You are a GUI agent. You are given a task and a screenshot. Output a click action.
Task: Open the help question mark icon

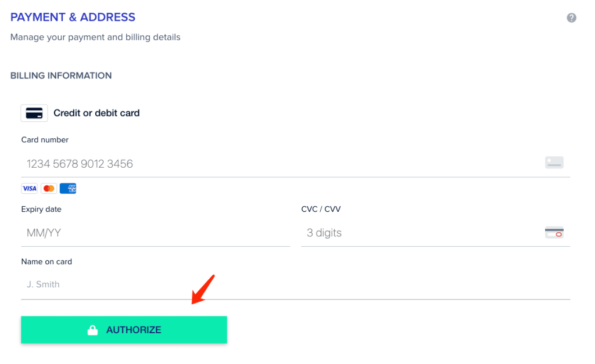[x=572, y=18]
